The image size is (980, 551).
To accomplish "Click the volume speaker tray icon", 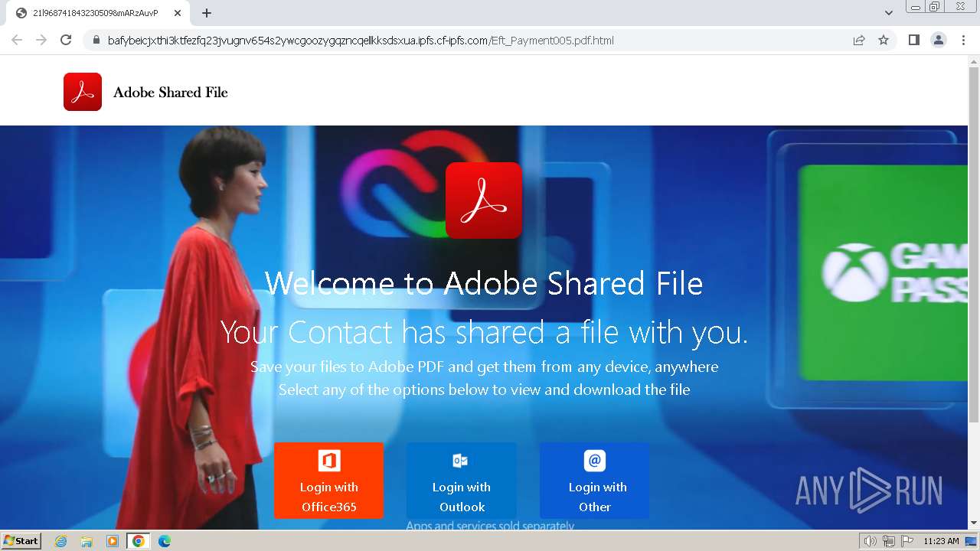I will point(871,541).
